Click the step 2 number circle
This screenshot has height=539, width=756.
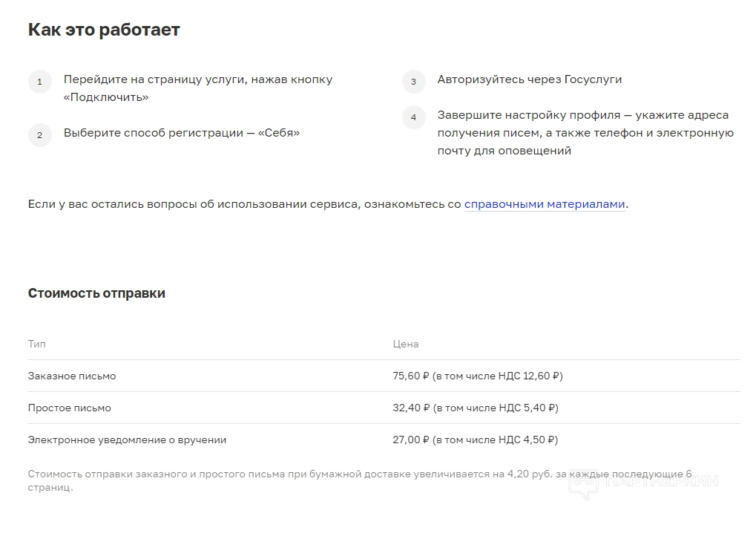[x=40, y=135]
